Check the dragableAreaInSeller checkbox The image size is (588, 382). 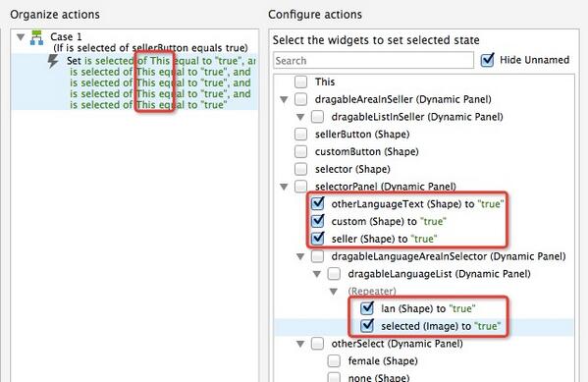[300, 99]
